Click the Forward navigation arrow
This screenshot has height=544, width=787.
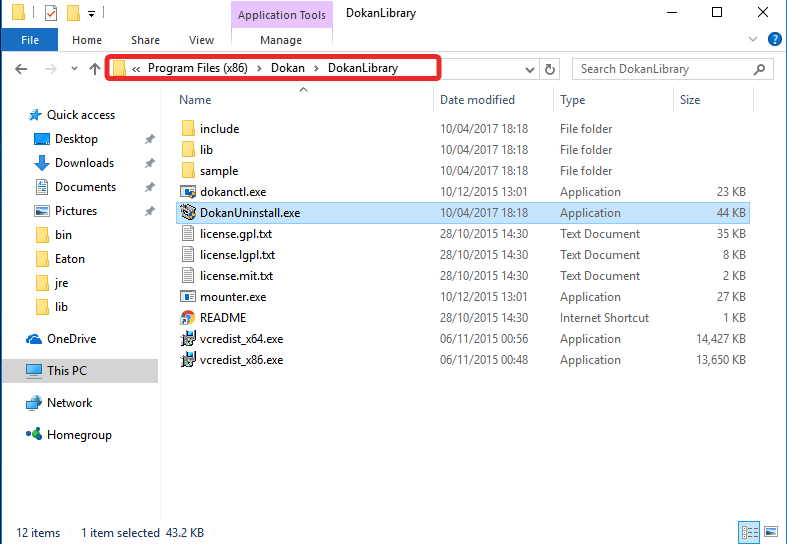tap(50, 69)
